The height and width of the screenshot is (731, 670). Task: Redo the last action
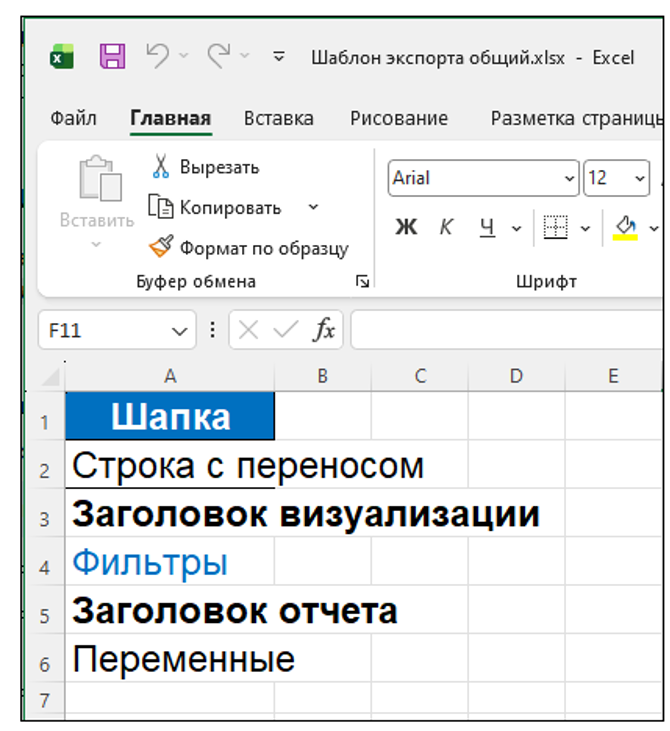click(x=219, y=56)
